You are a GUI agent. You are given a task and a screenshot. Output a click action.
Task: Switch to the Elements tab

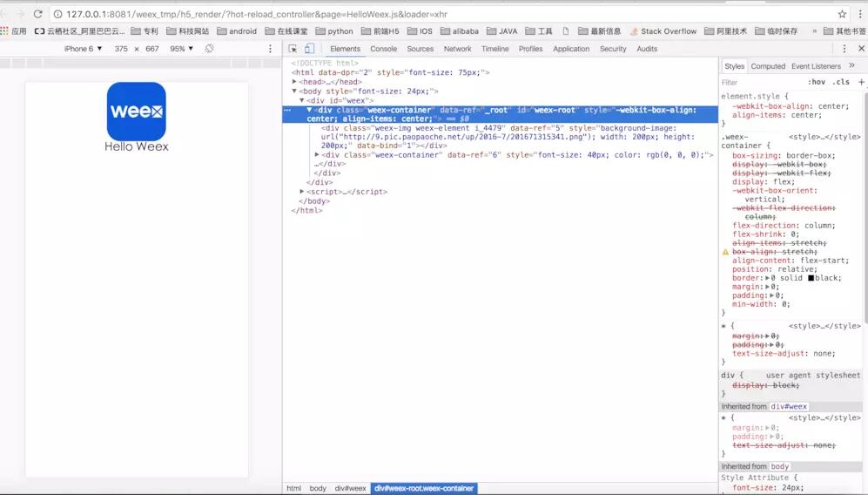[345, 49]
